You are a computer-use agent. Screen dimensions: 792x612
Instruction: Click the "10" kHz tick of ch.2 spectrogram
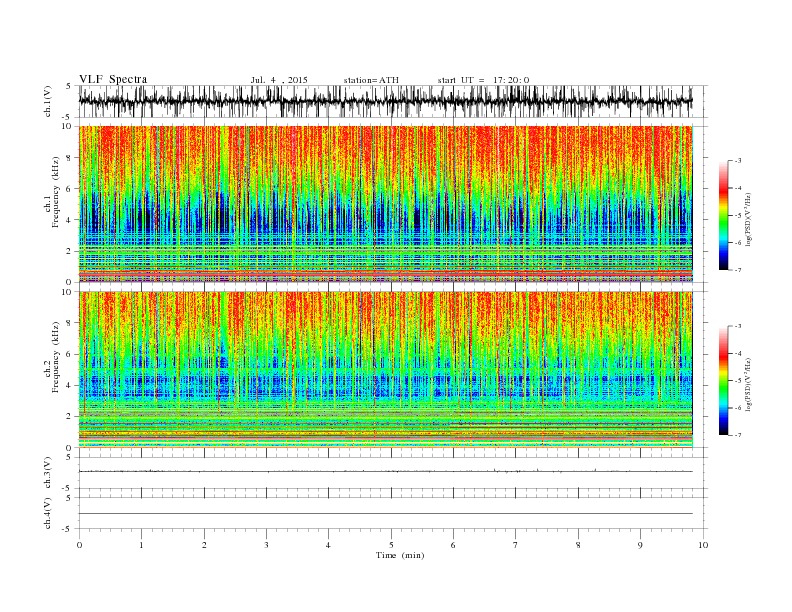click(68, 292)
